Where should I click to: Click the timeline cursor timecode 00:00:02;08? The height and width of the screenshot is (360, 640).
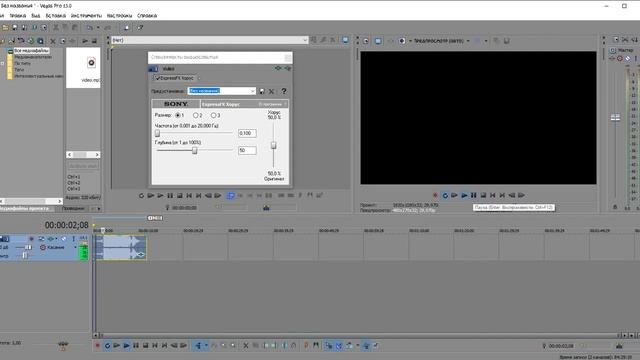[x=67, y=225]
